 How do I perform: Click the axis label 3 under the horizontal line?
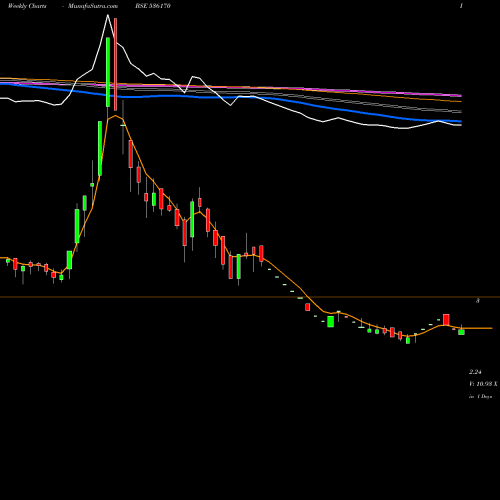pos(478,301)
